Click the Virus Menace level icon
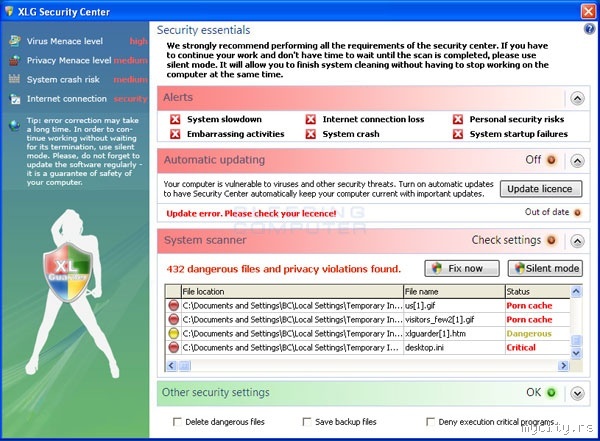 tap(15, 41)
